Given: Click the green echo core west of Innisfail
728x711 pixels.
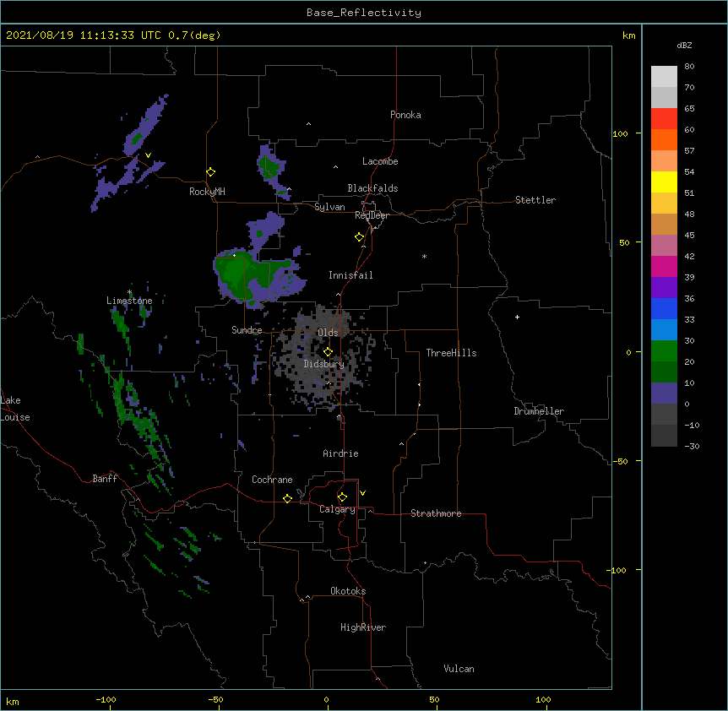Looking at the screenshot, I should tap(235, 274).
